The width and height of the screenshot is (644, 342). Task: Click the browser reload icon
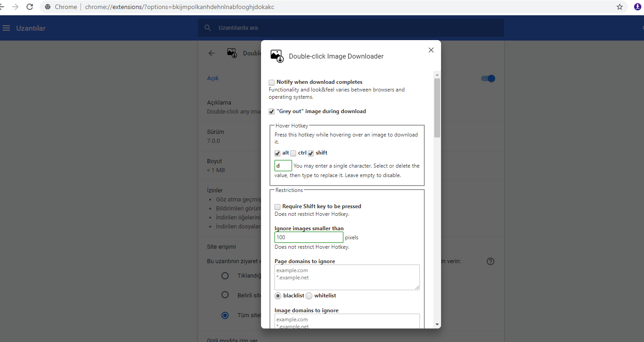point(30,7)
